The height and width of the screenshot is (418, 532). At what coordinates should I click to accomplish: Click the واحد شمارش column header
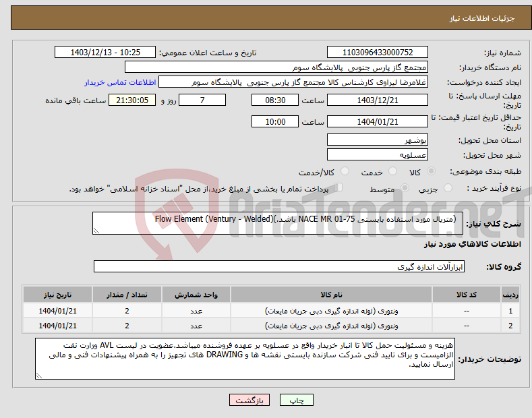(196, 295)
